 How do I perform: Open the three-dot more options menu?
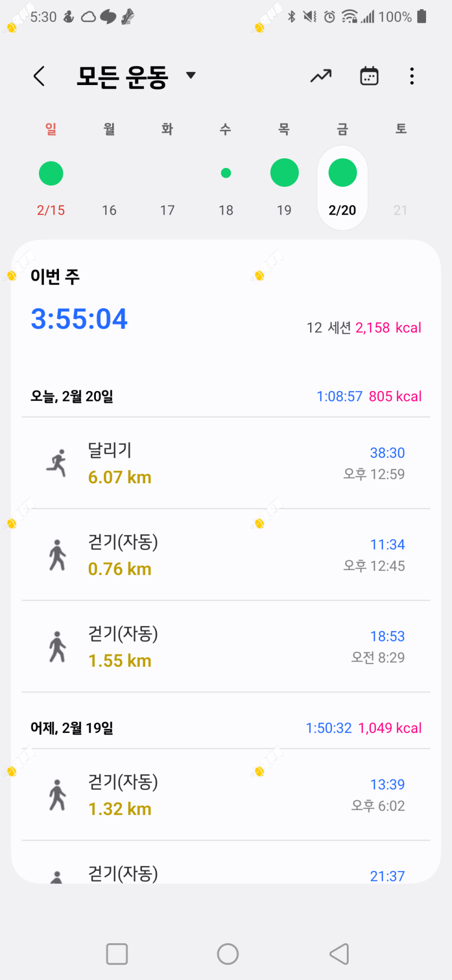(x=412, y=76)
